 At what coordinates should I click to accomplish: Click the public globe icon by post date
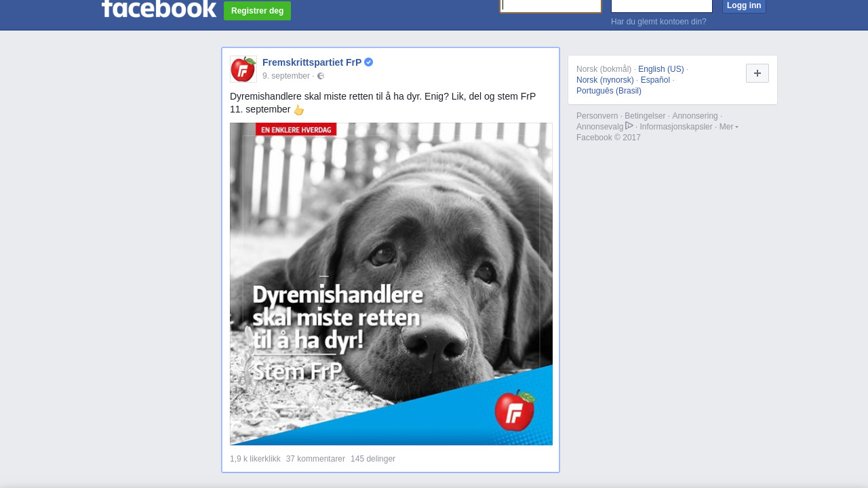click(321, 76)
